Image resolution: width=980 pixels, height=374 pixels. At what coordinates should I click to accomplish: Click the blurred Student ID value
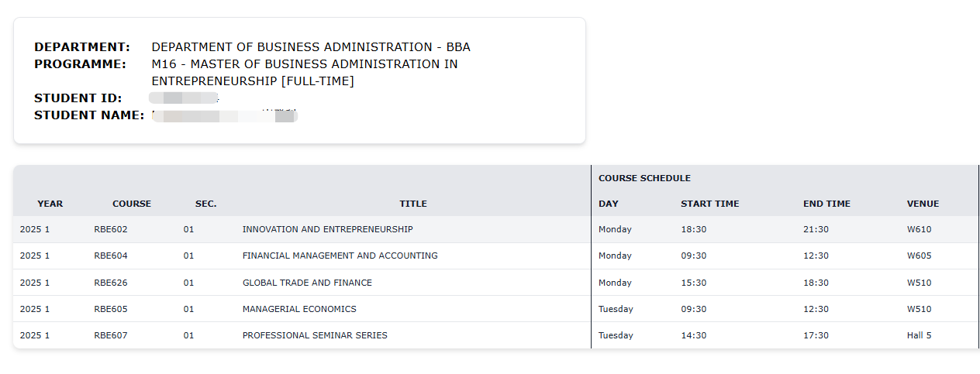click(x=184, y=98)
